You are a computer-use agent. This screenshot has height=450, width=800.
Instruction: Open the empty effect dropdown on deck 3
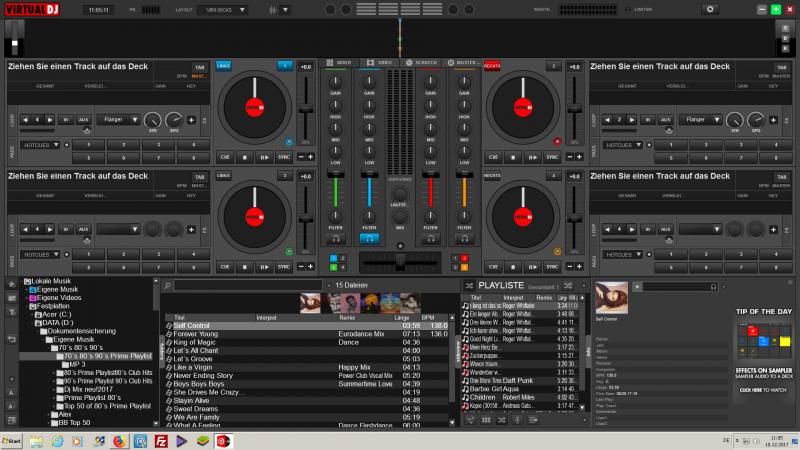118,229
